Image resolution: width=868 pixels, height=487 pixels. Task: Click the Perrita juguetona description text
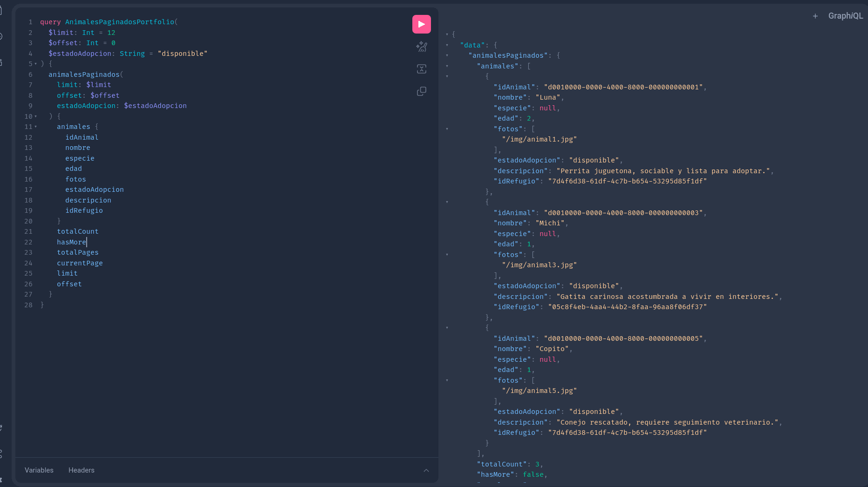[x=663, y=171]
